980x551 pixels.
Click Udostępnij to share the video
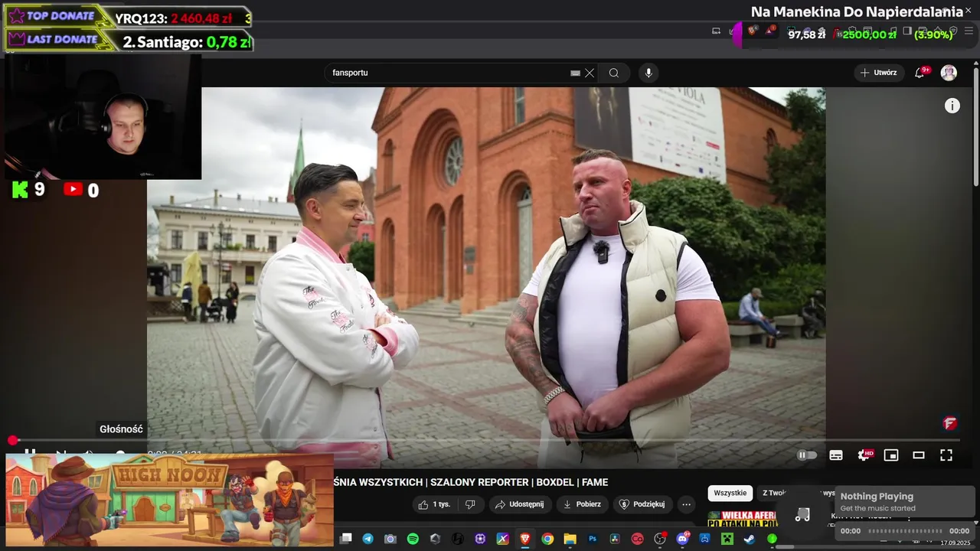point(520,504)
